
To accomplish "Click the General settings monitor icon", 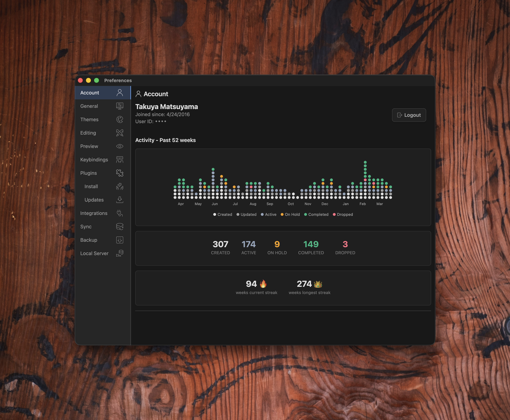I will click(x=119, y=106).
